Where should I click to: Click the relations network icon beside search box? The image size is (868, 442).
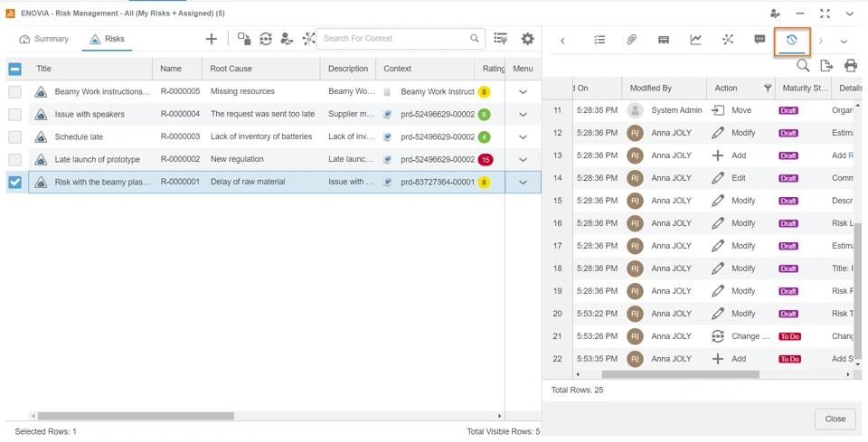(x=308, y=39)
